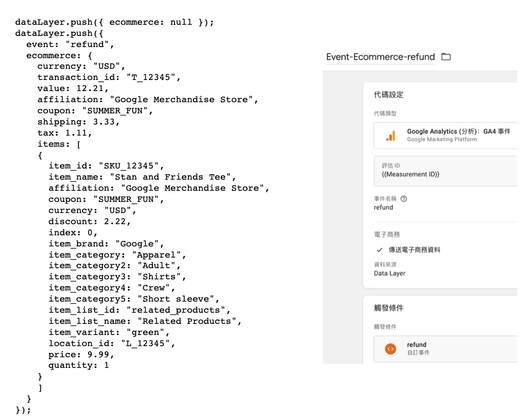Screen dimensions: 532x419
Task: Open the Google Analytics GA4 event tag type
Action: [x=445, y=136]
